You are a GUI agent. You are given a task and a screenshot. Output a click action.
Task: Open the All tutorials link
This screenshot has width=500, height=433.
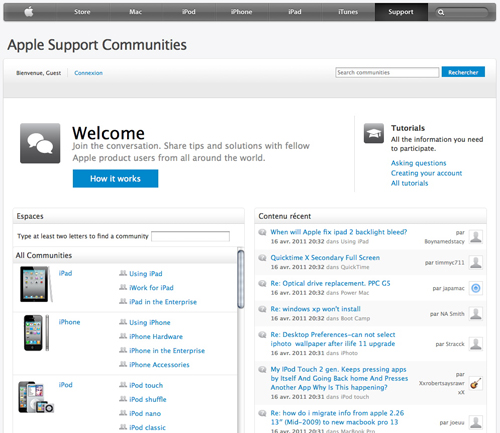coord(409,183)
